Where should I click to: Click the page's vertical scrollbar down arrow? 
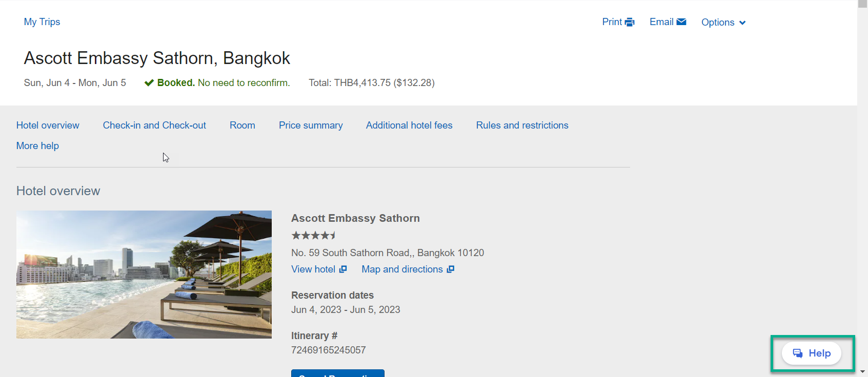[862, 371]
